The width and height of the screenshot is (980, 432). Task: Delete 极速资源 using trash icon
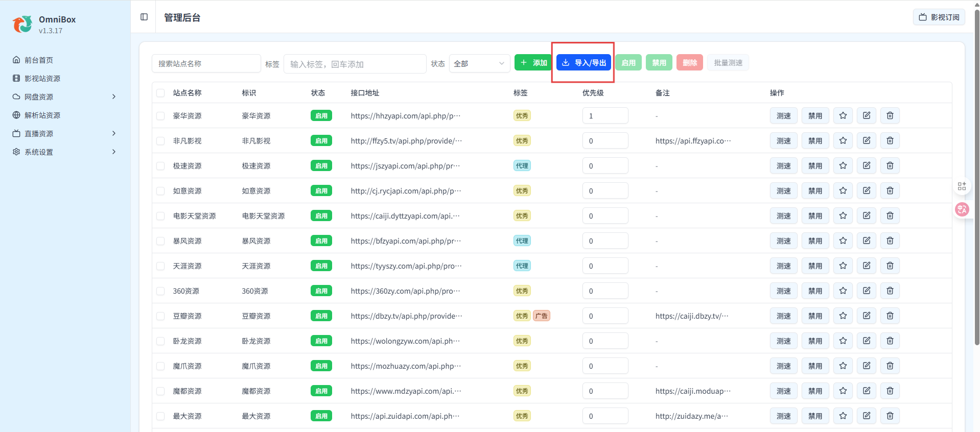[890, 166]
